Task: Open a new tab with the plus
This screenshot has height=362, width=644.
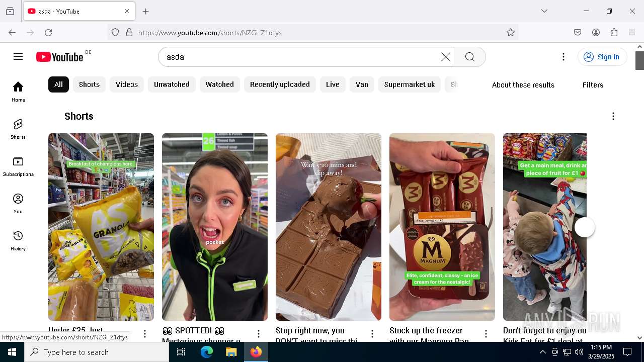Action: 146,11
